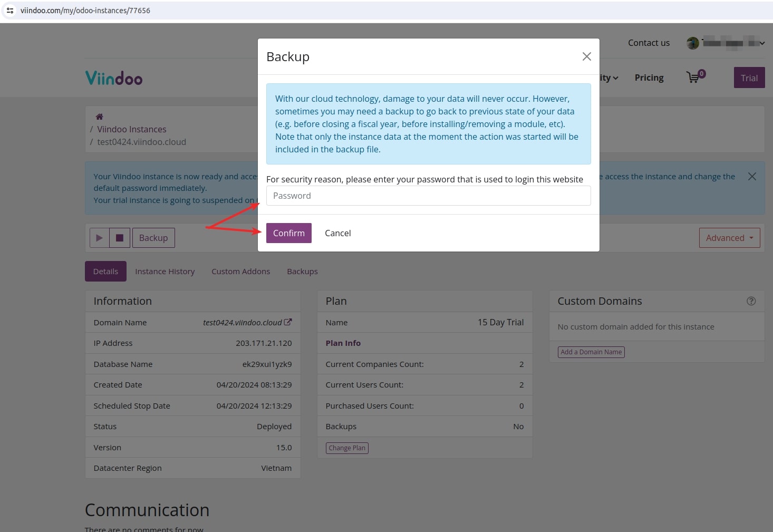Screen dimensions: 773x532
Task: Open the Custom Addons tab
Action: tap(241, 272)
